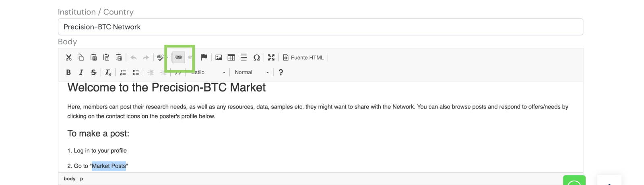
Task: Click the Insert Link icon
Action: coord(179,58)
